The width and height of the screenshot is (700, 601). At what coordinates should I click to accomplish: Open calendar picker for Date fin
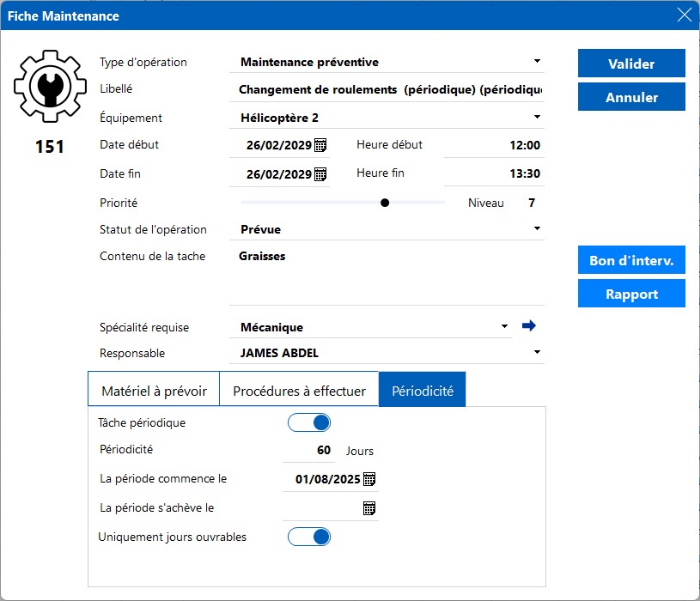(x=320, y=174)
